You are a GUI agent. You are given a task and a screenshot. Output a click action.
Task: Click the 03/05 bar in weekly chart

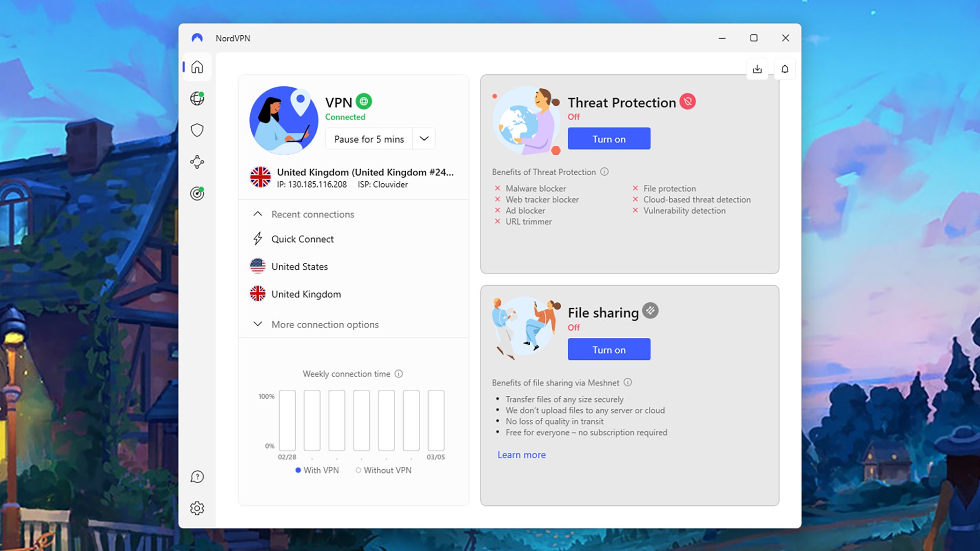[x=436, y=420]
